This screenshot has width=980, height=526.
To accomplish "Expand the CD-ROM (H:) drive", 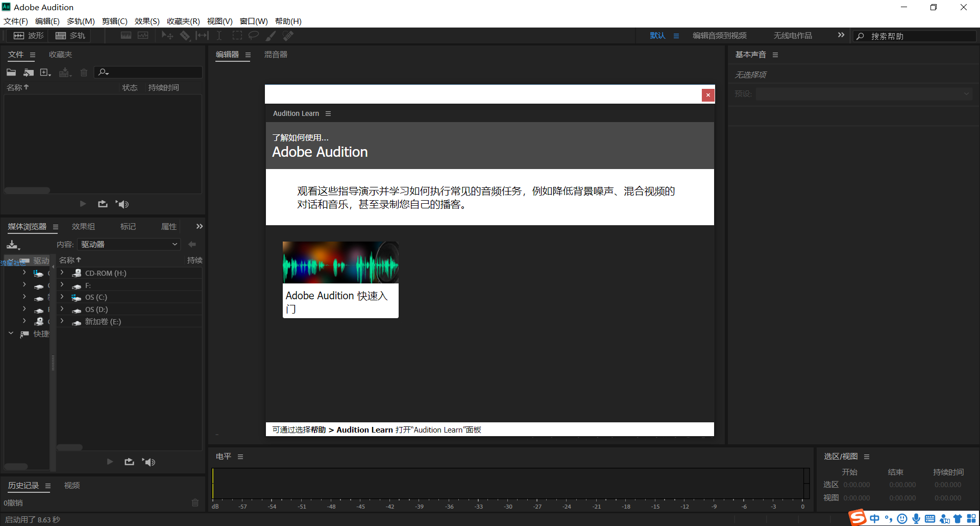I will pyautogui.click(x=62, y=273).
